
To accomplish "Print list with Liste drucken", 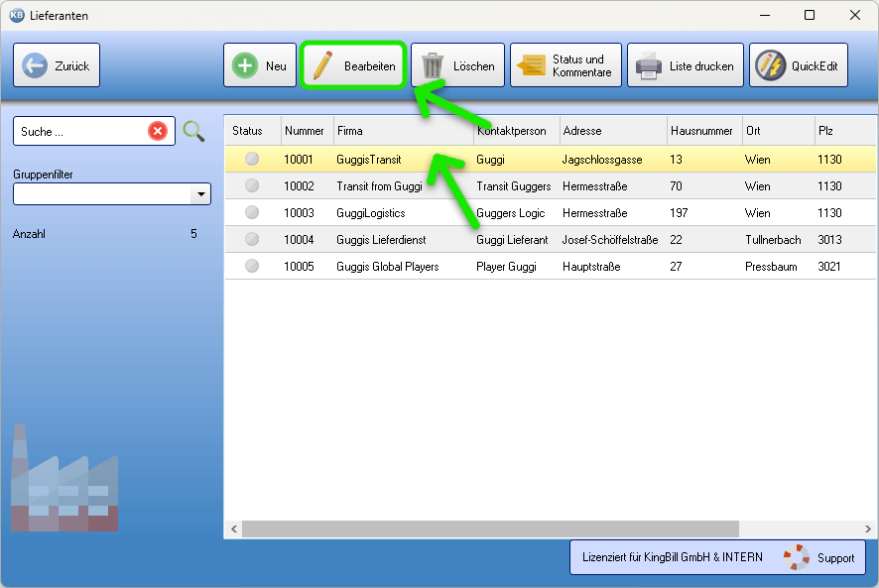I will click(685, 65).
